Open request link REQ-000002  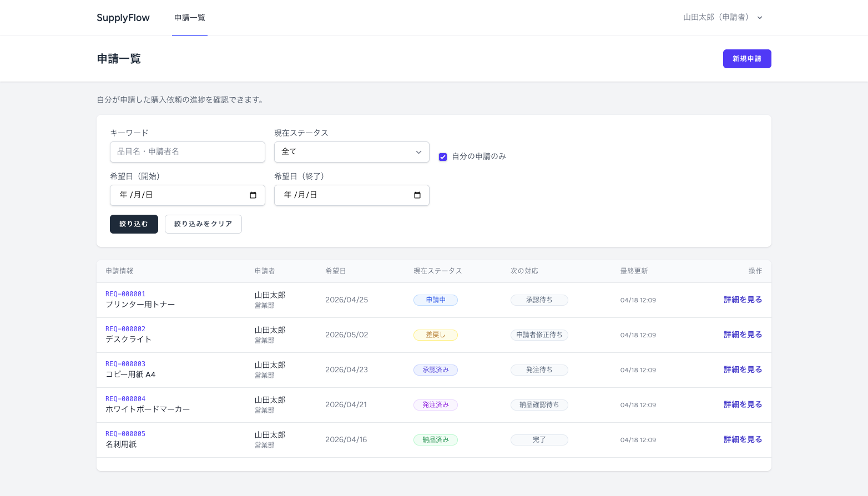(125, 329)
